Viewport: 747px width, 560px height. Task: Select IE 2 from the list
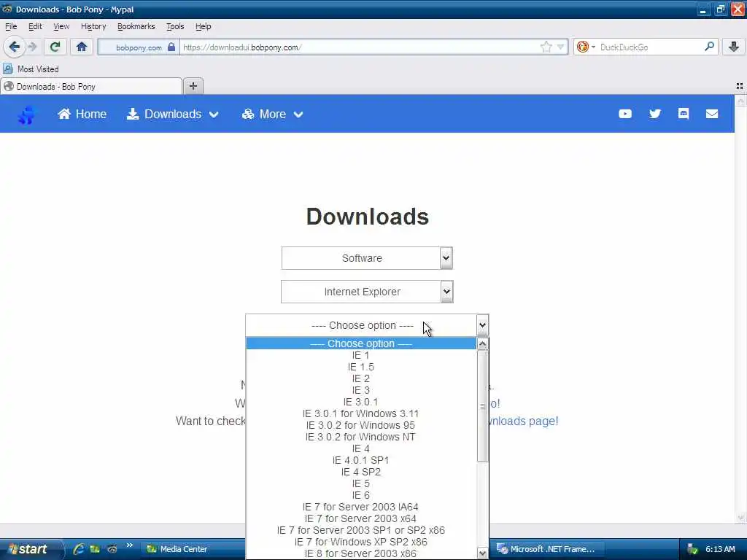360,378
